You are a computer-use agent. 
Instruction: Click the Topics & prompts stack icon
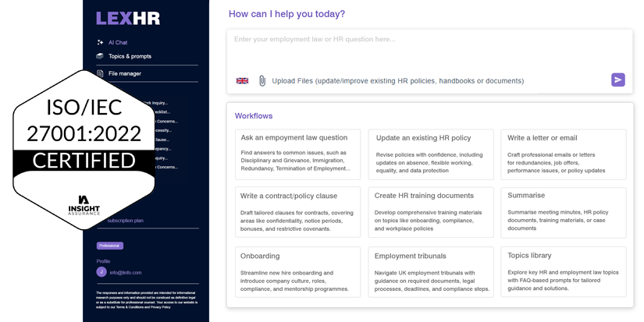(x=100, y=56)
